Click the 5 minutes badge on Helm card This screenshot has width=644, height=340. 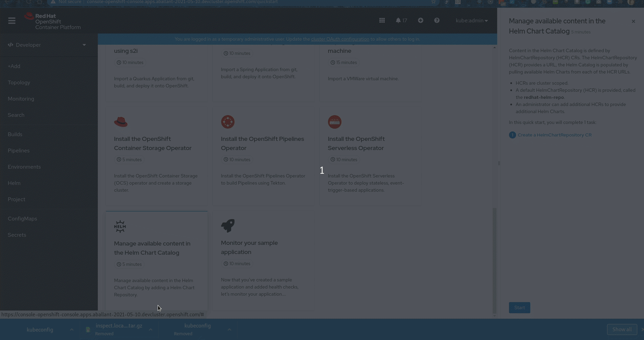[129, 264]
